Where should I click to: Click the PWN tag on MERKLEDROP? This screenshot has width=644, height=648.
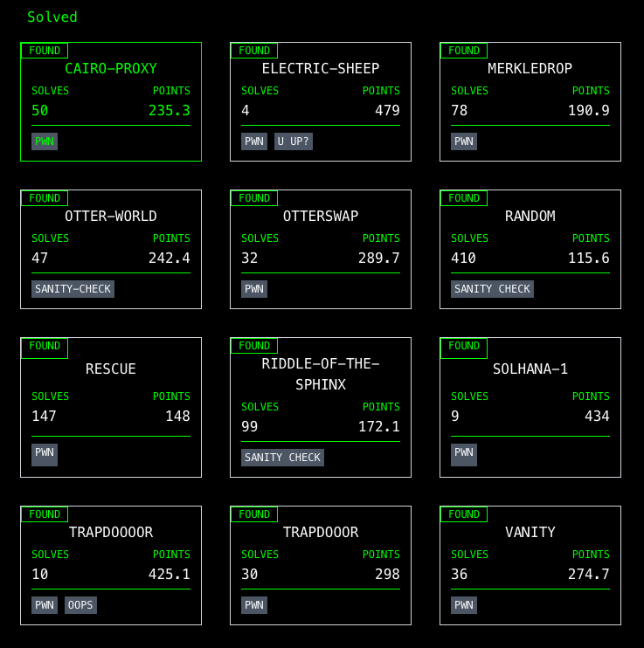[x=464, y=141]
